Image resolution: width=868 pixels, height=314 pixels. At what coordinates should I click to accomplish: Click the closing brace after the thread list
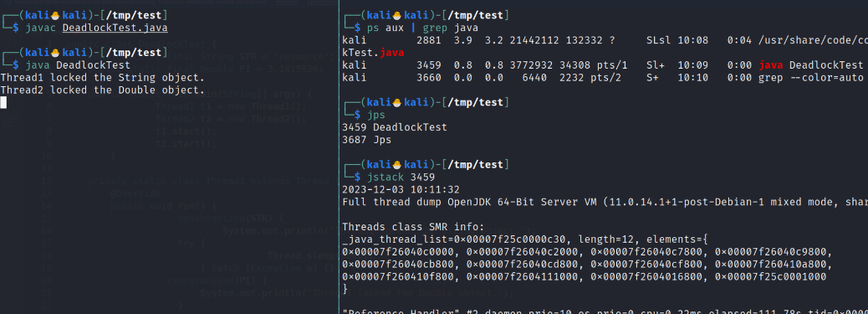pos(345,289)
